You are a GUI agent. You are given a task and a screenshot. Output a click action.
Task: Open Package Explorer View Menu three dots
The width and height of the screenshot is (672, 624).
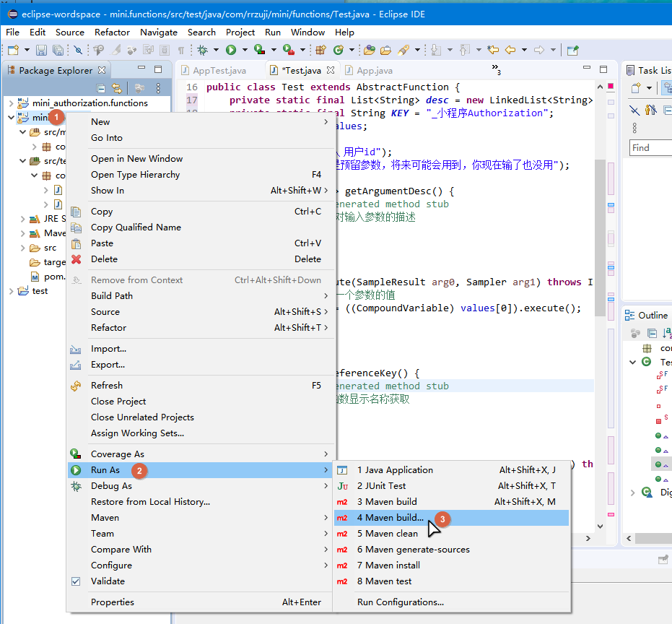pyautogui.click(x=158, y=88)
